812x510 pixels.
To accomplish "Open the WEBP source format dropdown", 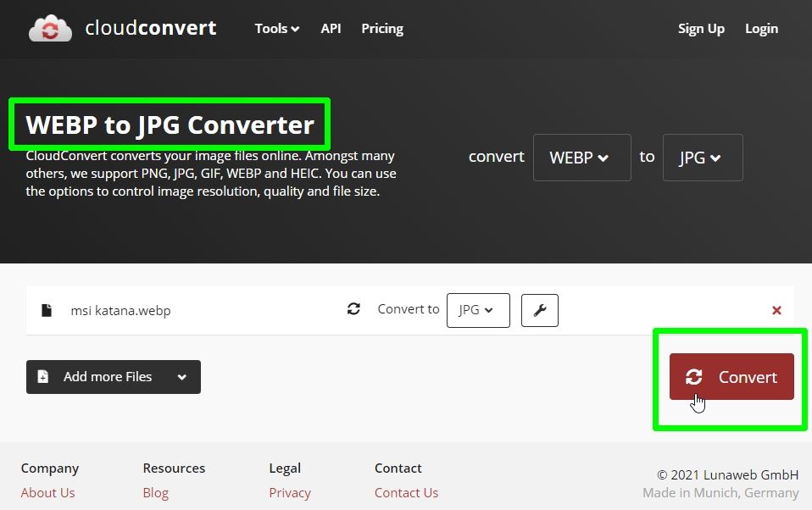I will tap(581, 158).
